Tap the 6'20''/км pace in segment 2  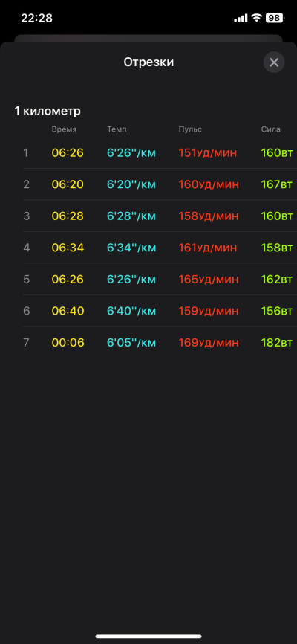click(131, 184)
